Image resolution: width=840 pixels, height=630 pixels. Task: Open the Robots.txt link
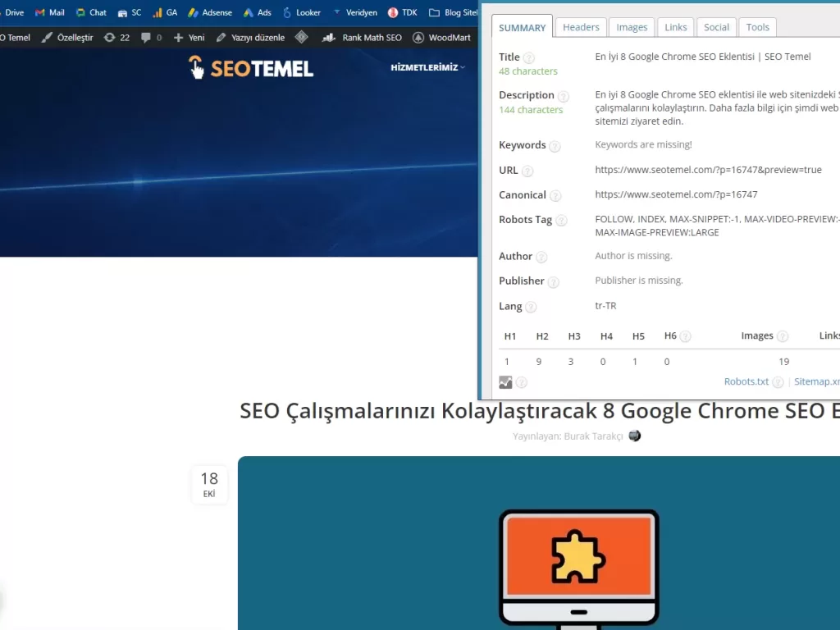[x=746, y=381]
